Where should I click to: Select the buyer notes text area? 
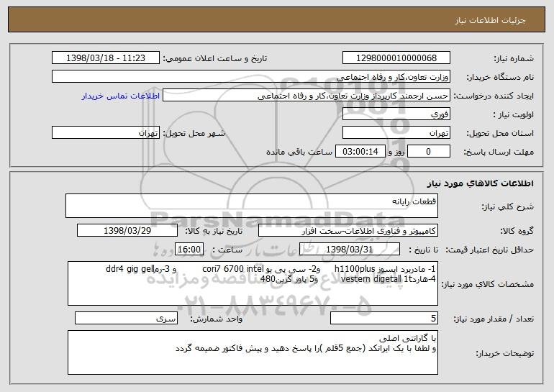253,352
